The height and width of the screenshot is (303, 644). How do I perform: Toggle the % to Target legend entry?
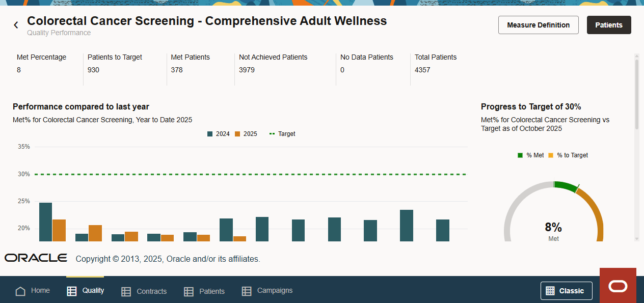[568, 155]
